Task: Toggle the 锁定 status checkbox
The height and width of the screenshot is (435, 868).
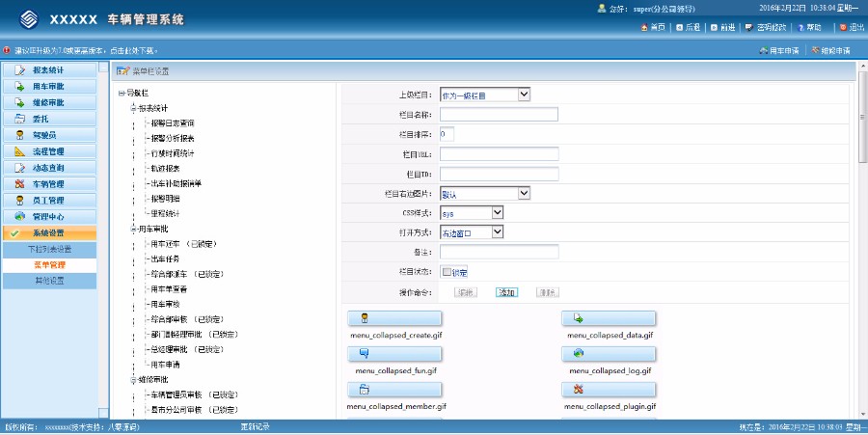Action: click(x=447, y=272)
